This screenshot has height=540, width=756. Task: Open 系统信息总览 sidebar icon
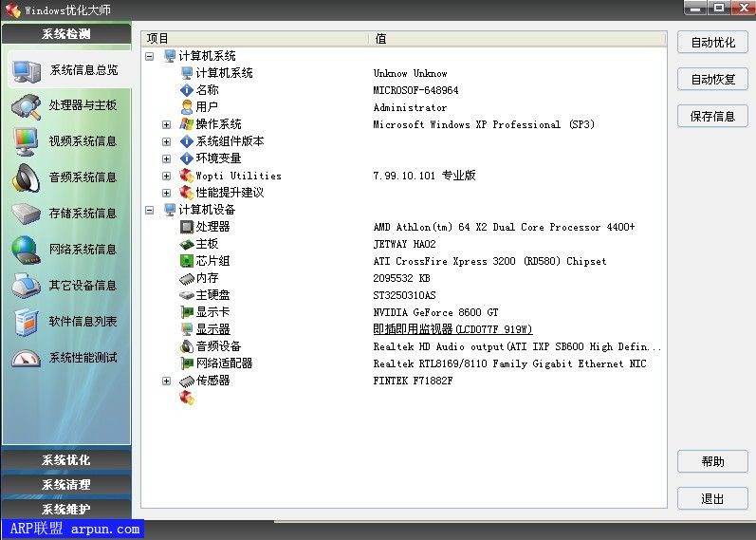(x=27, y=70)
